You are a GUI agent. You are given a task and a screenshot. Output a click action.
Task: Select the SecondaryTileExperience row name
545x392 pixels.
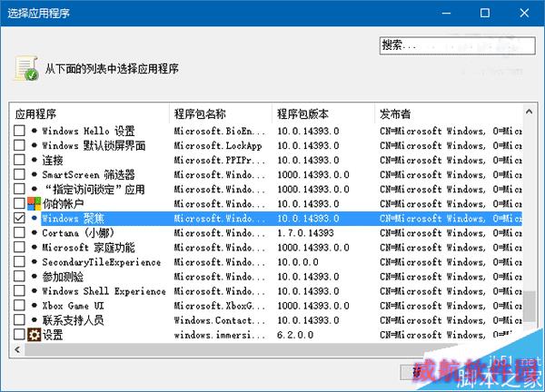(102, 262)
